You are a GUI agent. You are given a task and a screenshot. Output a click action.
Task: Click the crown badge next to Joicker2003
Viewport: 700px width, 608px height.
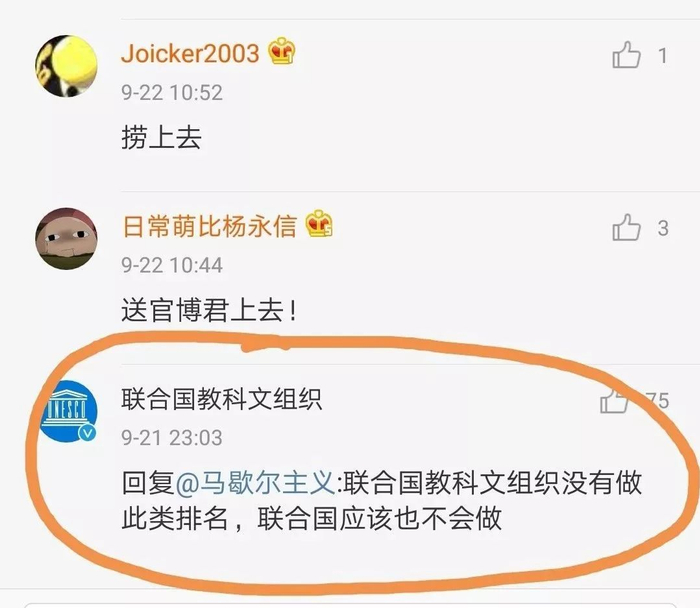[282, 51]
